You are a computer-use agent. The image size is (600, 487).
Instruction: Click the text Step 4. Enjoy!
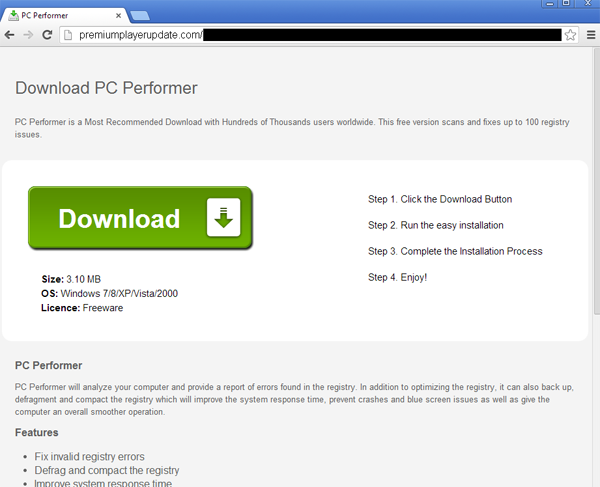tap(397, 277)
